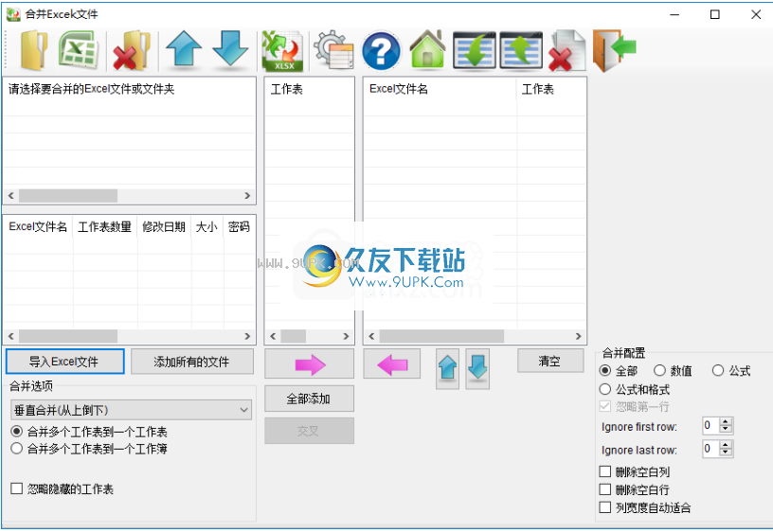Viewport: 773px width, 532px height.
Task: Click file list scrollbar right arrow
Action: pos(247,336)
